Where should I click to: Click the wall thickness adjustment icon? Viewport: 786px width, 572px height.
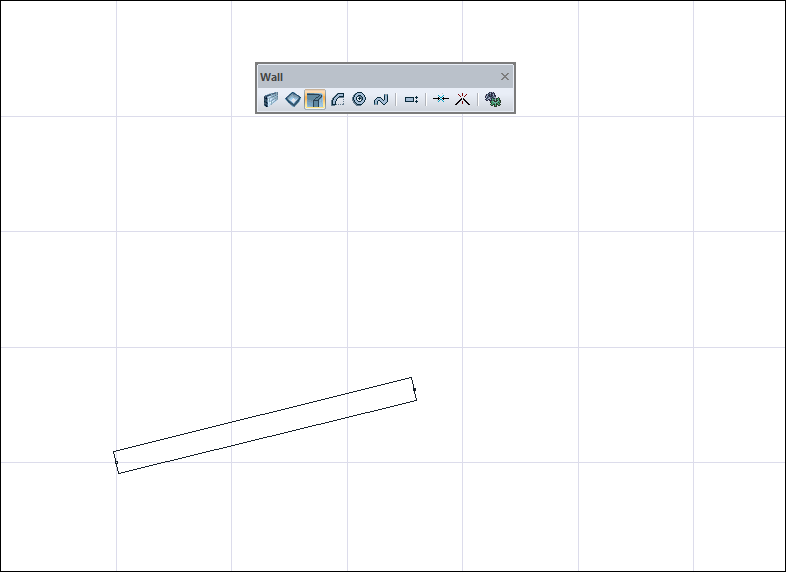[411, 99]
